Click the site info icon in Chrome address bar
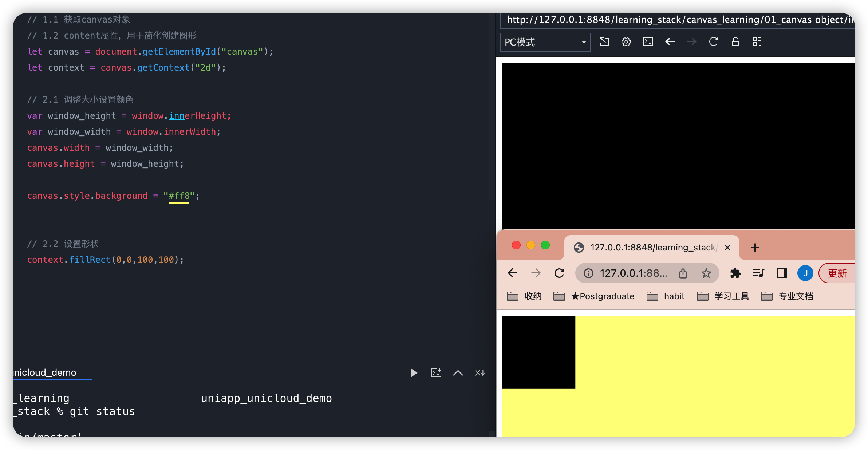Viewport: 868px width, 450px height. [x=588, y=273]
